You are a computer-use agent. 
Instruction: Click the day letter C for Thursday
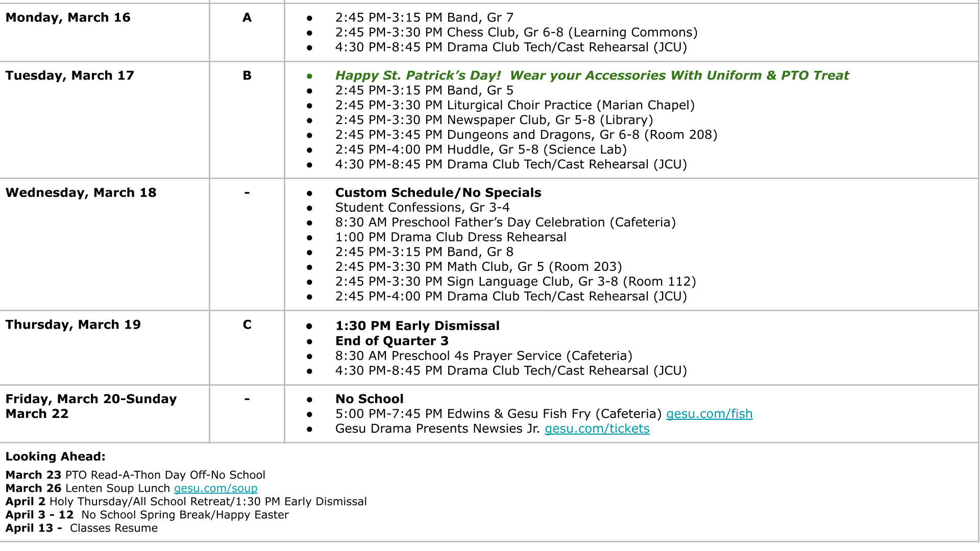point(247,325)
